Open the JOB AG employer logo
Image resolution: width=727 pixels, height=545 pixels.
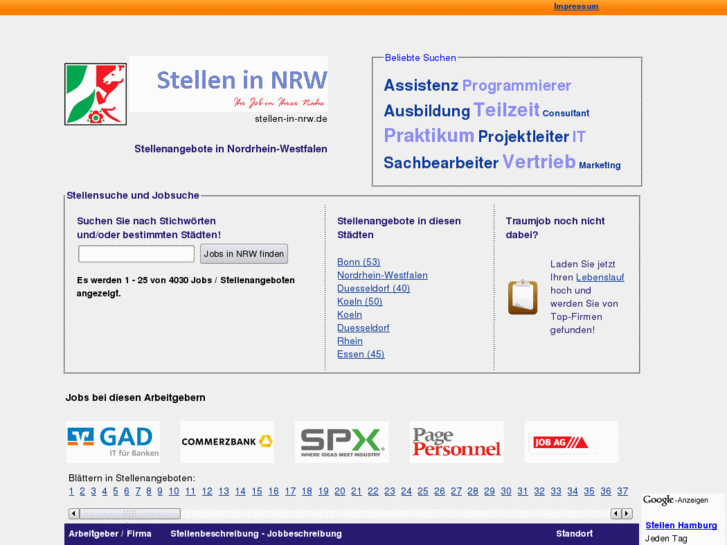pos(571,442)
